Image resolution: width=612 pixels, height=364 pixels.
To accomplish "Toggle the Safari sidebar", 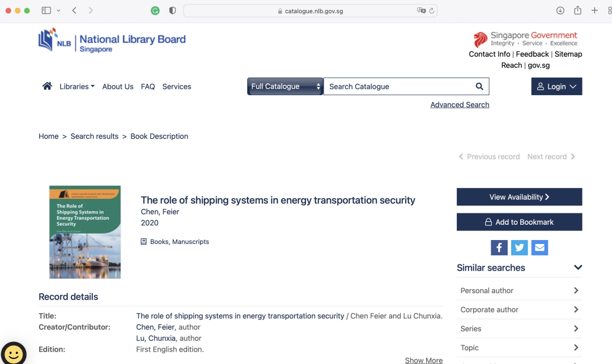I will click(x=46, y=11).
